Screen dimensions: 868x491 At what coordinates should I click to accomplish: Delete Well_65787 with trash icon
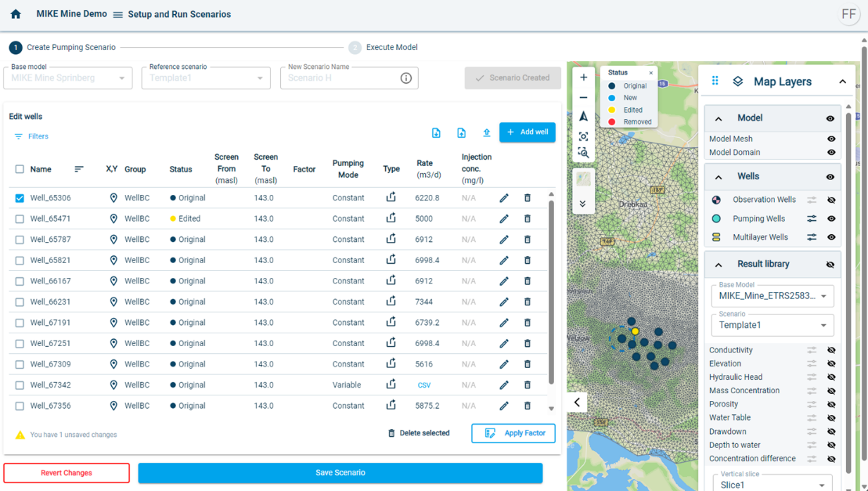point(527,240)
